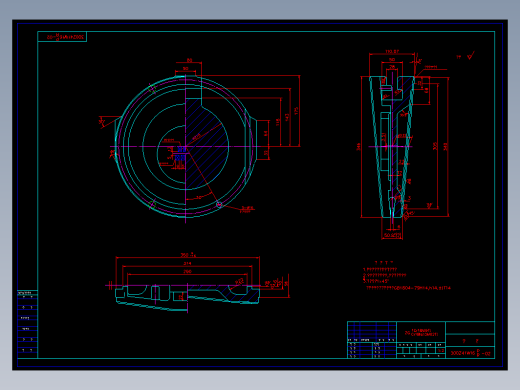Click the 30° angle dimension in the circular view
Image resolution: width=520 pixels, height=390 pixels.
click(199, 197)
